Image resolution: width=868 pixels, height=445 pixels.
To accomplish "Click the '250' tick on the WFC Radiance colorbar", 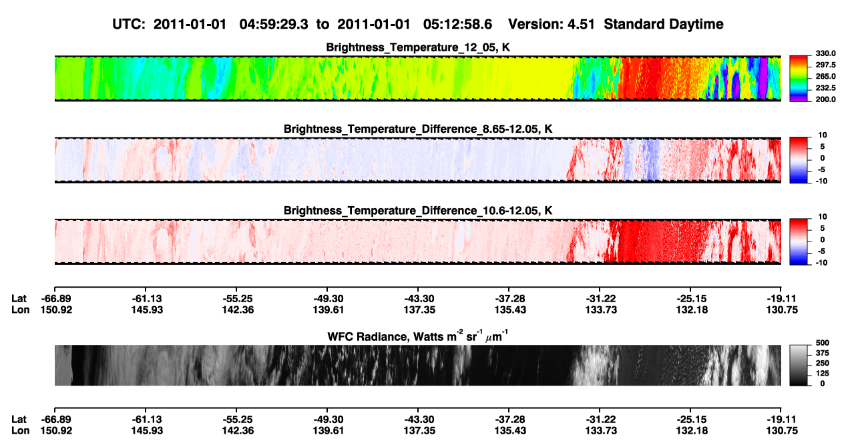I will pyautogui.click(x=822, y=363).
